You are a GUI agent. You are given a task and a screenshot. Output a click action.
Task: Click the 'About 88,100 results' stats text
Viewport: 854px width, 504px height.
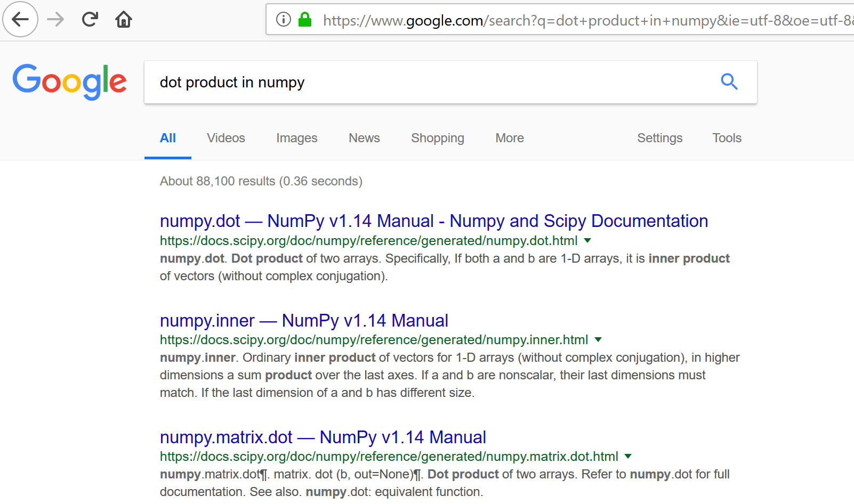click(261, 181)
